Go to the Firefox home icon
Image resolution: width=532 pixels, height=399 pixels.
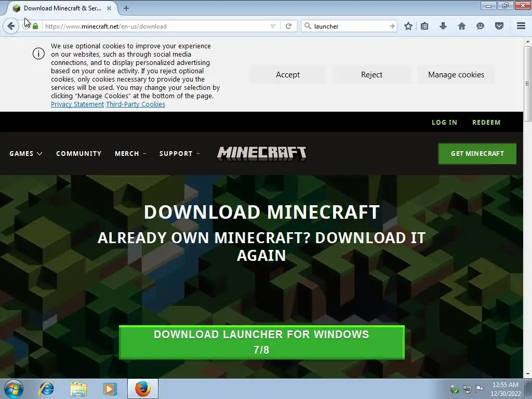(x=462, y=26)
